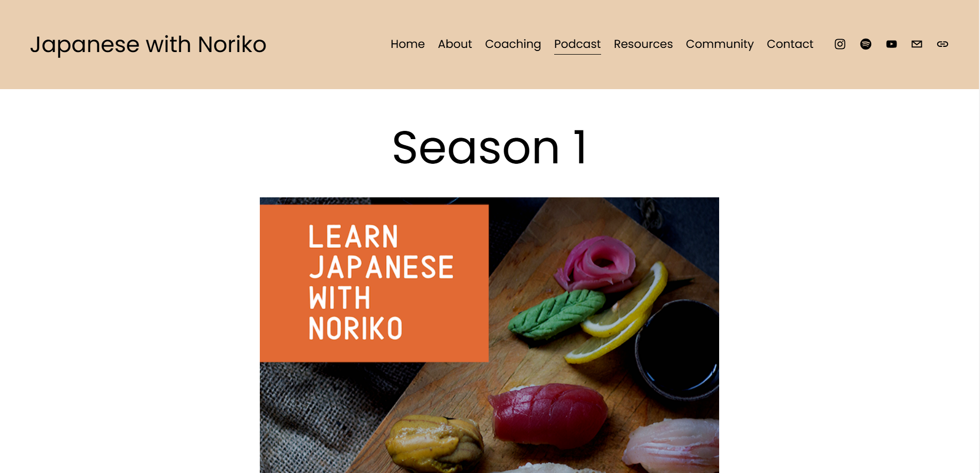Image resolution: width=980 pixels, height=473 pixels.
Task: Click the underlined Podcast nav item
Action: [577, 45]
